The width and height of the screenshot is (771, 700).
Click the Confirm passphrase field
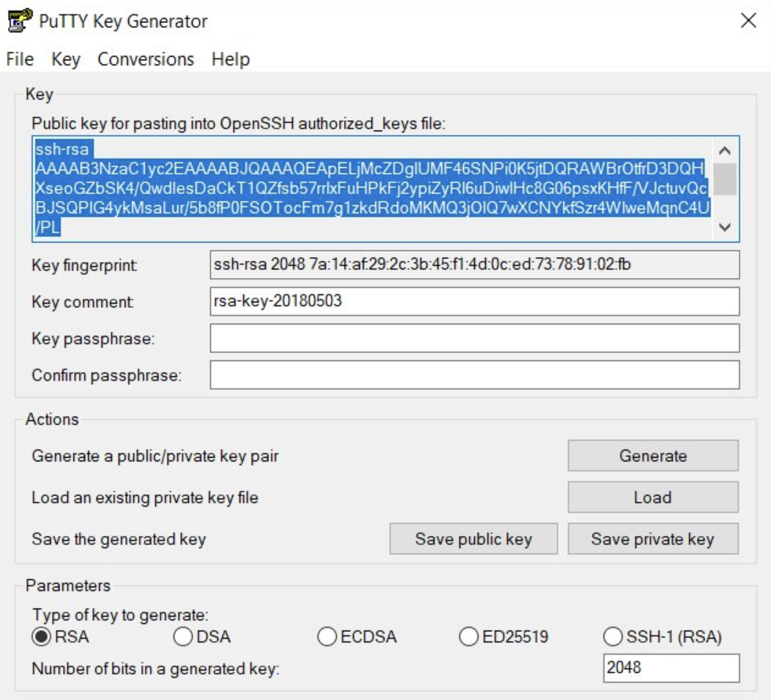(x=475, y=375)
